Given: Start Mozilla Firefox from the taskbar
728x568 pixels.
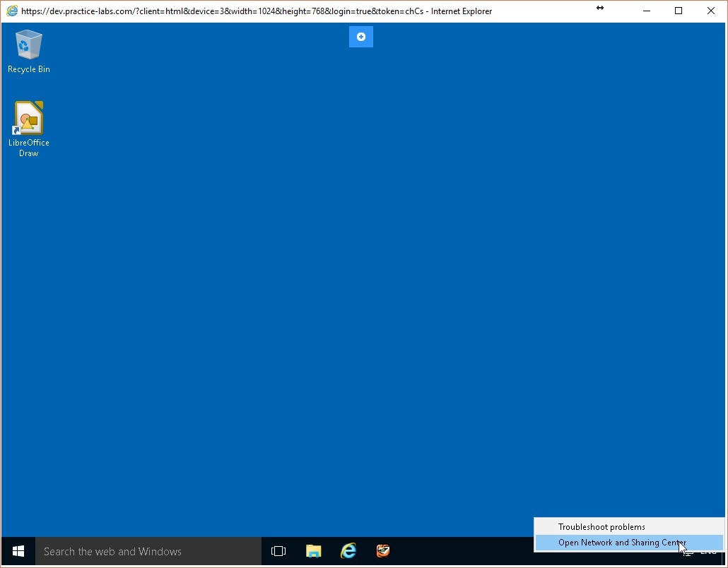Looking at the screenshot, I should click(383, 551).
